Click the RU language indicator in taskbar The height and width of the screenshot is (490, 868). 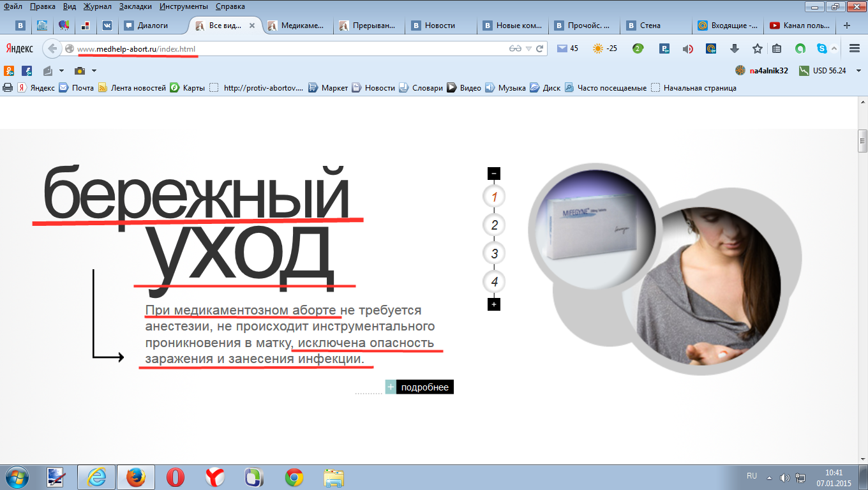[x=752, y=476]
